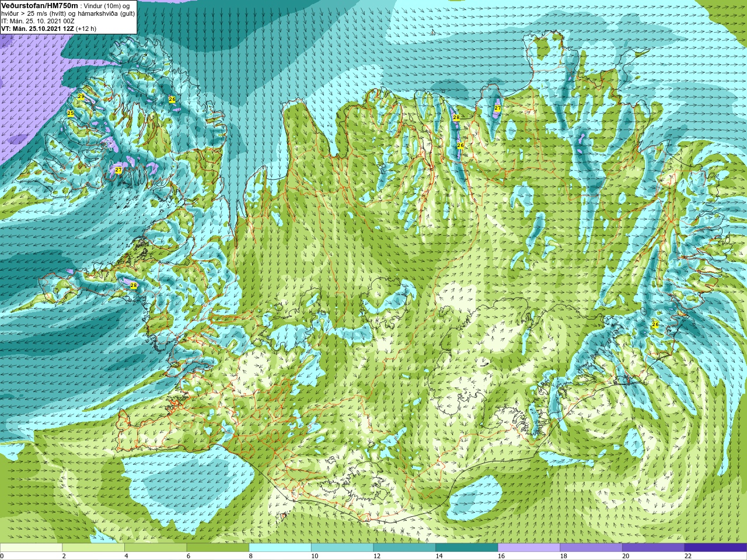747x560 pixels.
Task: Click the '(+12 h)' forecast offset text
Action: (x=86, y=29)
